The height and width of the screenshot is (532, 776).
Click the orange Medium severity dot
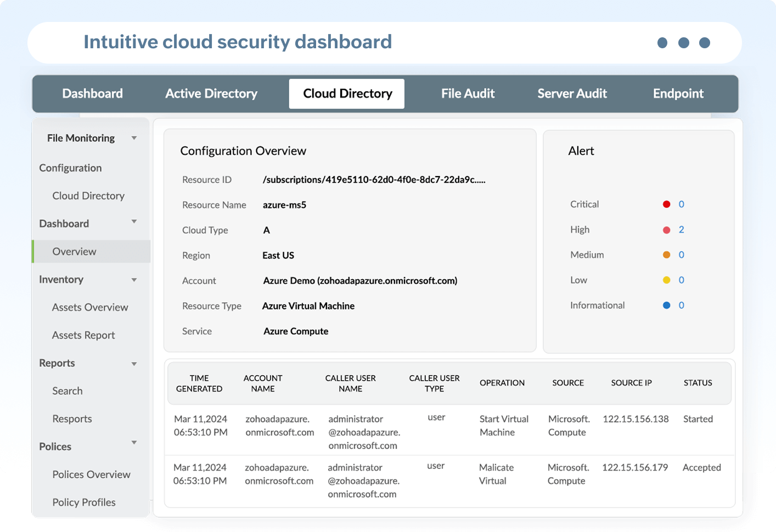667,255
